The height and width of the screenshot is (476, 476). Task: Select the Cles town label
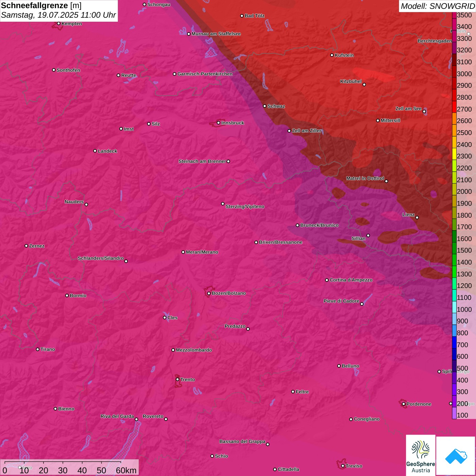172,318
